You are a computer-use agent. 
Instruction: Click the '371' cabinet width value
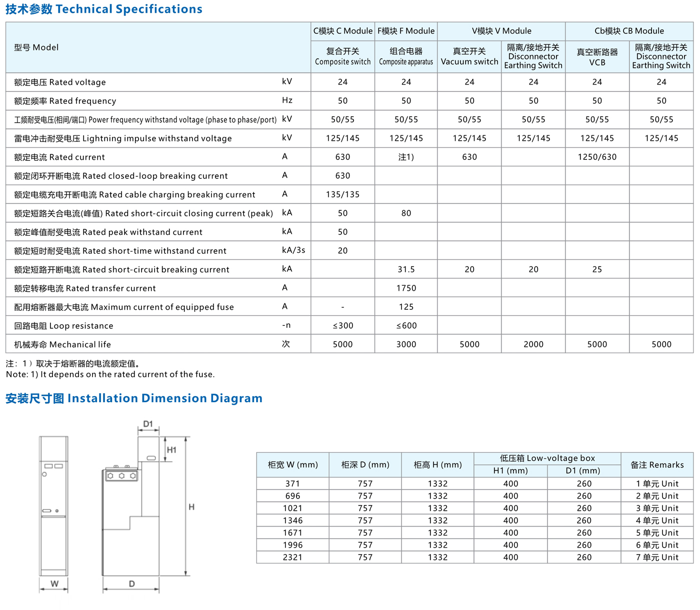click(292, 484)
